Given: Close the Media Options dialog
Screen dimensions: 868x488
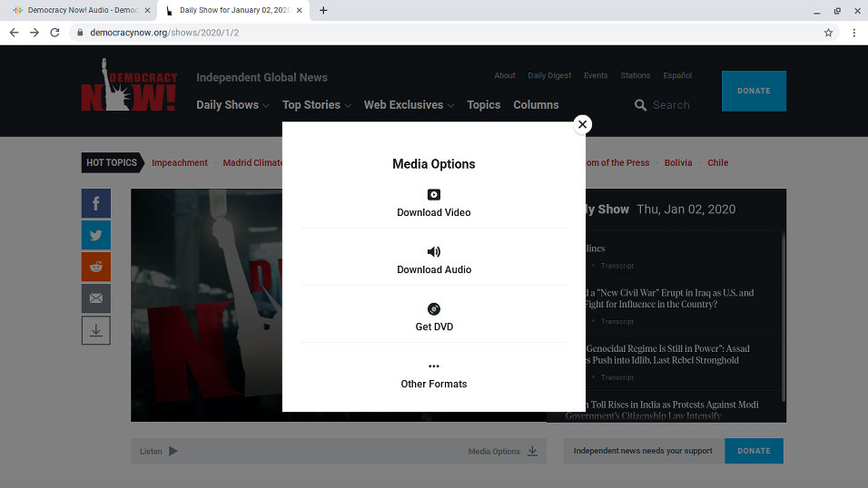Looking at the screenshot, I should (x=583, y=124).
